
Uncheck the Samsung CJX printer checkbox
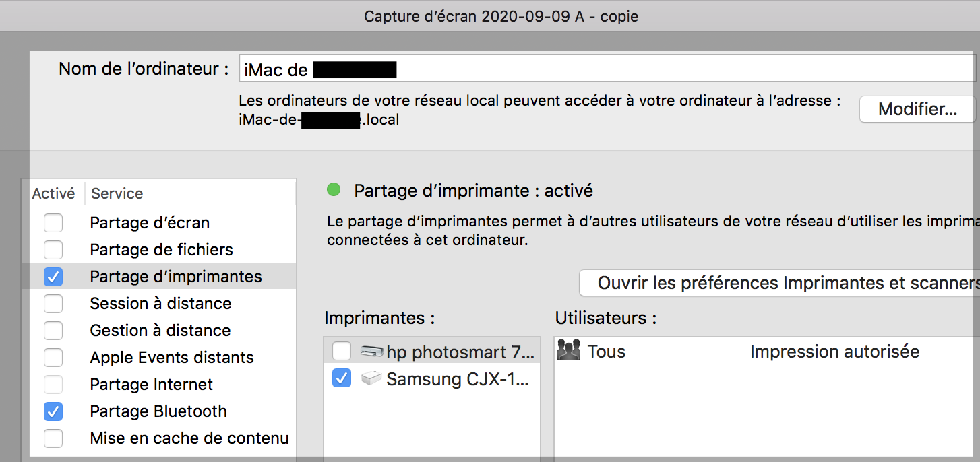342,379
